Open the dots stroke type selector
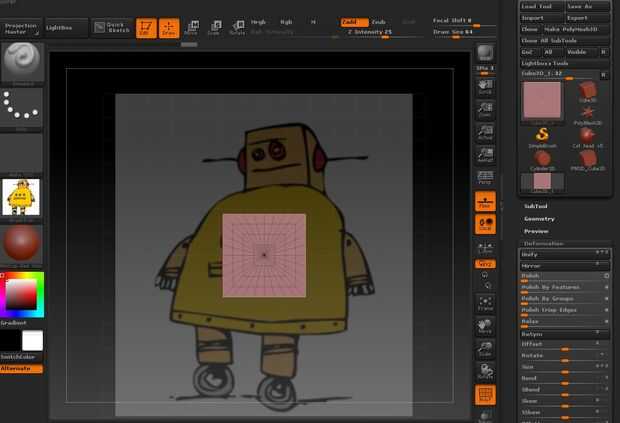620x423 pixels. click(x=22, y=108)
